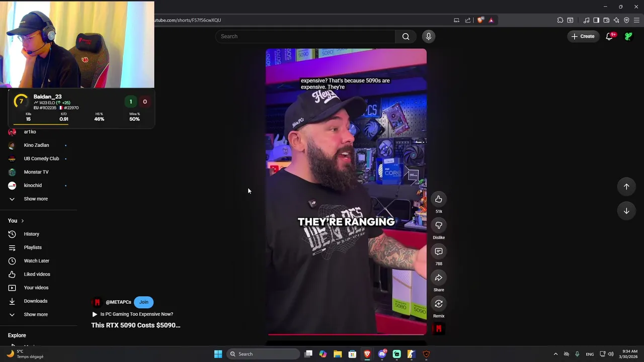644x362 pixels.
Task: Open the @METAPCs channel name
Action: (x=118, y=302)
